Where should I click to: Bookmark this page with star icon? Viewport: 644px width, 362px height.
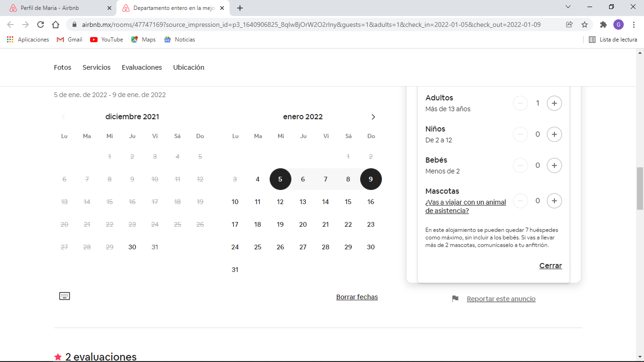tap(585, 25)
